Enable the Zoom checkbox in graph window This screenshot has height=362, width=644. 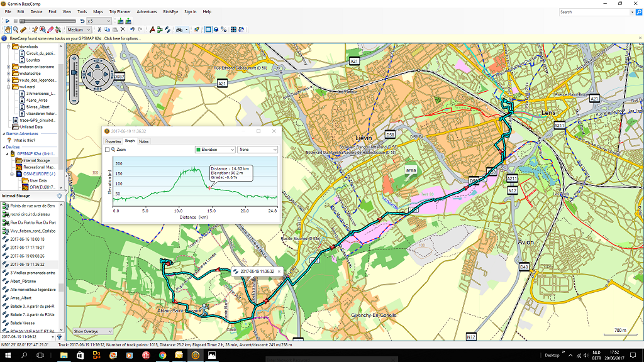107,150
